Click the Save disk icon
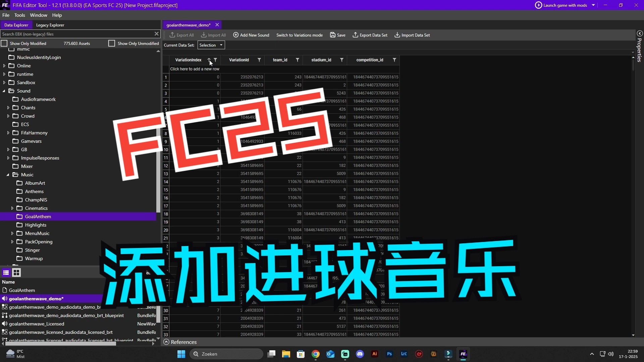644x362 pixels. [333, 35]
